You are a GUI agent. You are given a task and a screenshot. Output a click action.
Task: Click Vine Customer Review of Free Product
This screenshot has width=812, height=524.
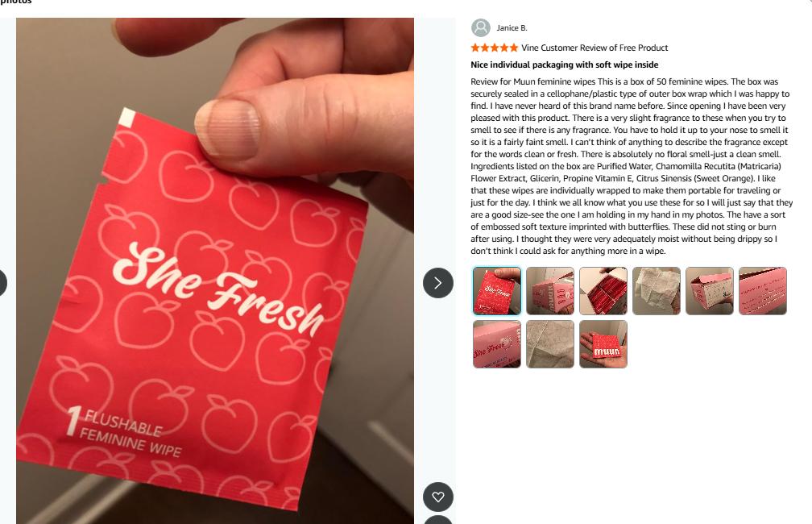pyautogui.click(x=594, y=48)
